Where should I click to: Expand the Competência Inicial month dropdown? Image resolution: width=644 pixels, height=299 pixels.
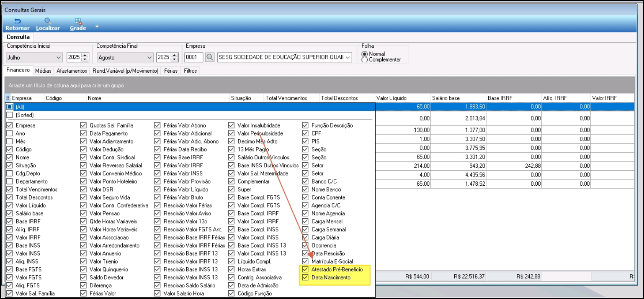pyautogui.click(x=59, y=57)
